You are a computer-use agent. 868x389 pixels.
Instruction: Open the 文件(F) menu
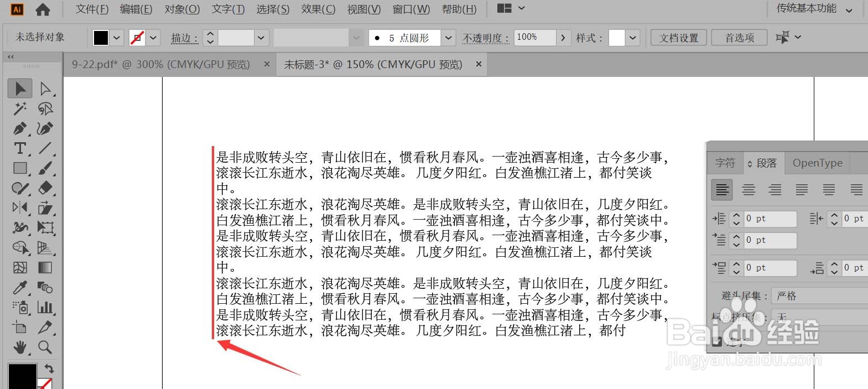pyautogui.click(x=92, y=9)
